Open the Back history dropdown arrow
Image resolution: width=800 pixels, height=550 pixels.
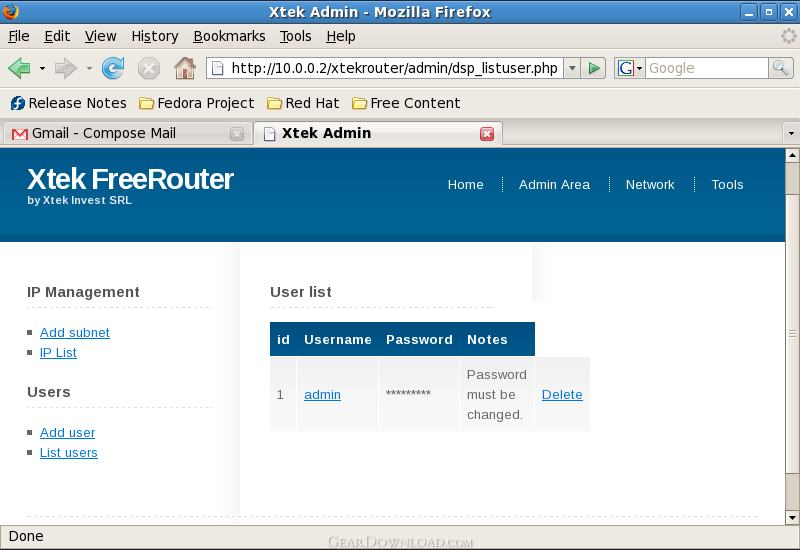point(42,68)
